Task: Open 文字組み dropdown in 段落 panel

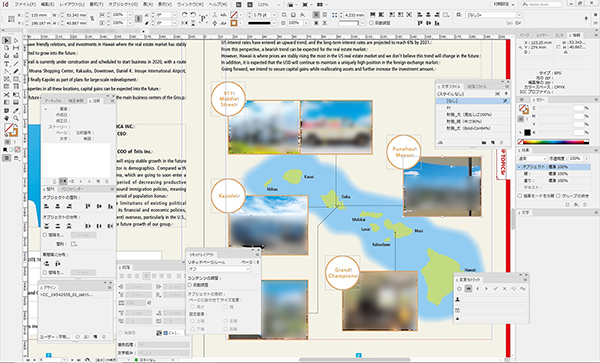Action: (x=164, y=352)
